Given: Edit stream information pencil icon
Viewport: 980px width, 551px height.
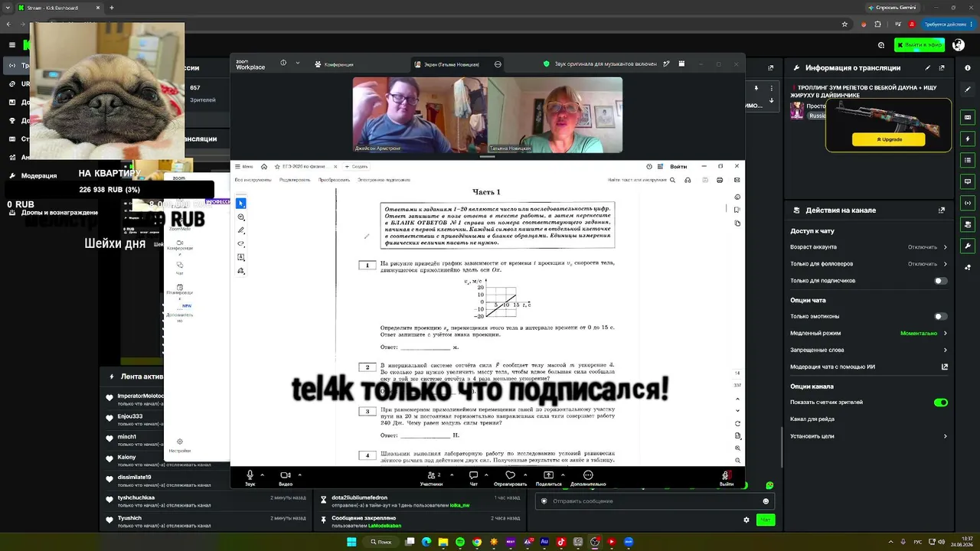Looking at the screenshot, I should (927, 67).
